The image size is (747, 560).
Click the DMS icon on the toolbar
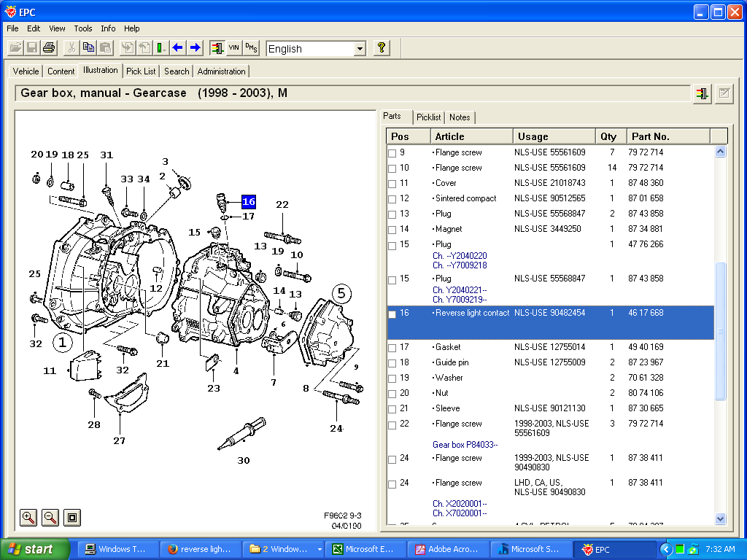[x=251, y=47]
